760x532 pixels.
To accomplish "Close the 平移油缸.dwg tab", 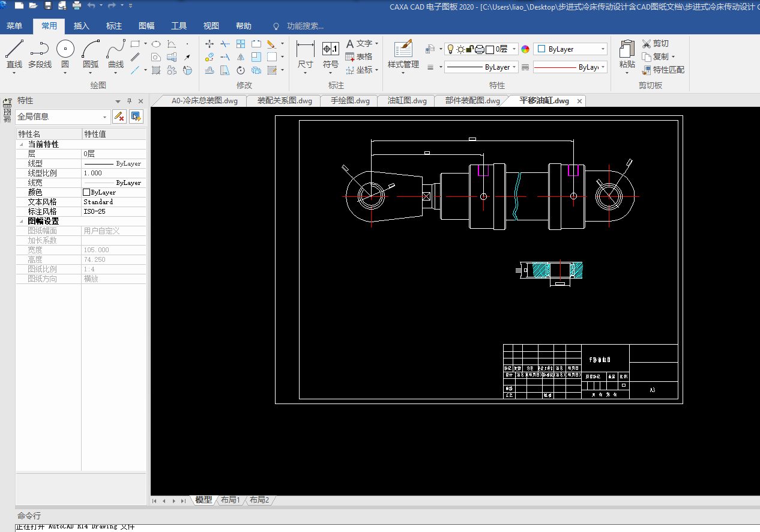I will pyautogui.click(x=579, y=101).
